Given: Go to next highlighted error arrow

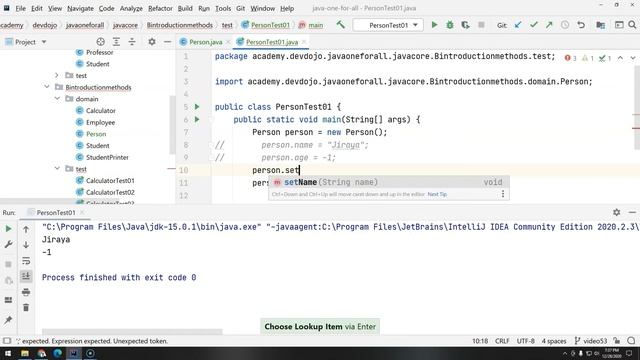Looking at the screenshot, I should 633,58.
